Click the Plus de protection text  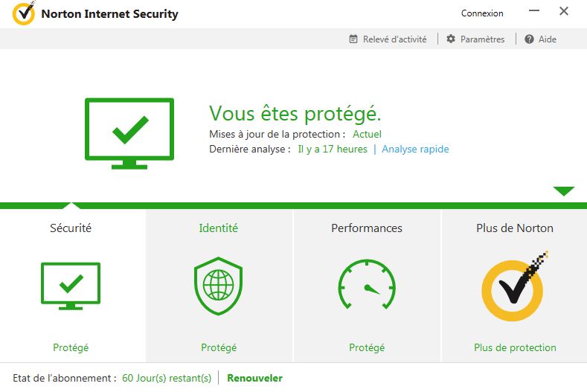click(515, 347)
